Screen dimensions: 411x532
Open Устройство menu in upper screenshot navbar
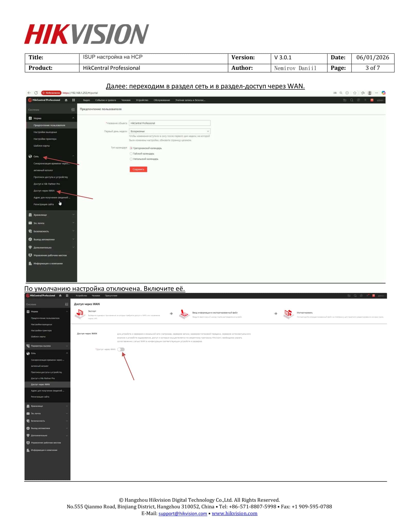pyautogui.click(x=142, y=100)
